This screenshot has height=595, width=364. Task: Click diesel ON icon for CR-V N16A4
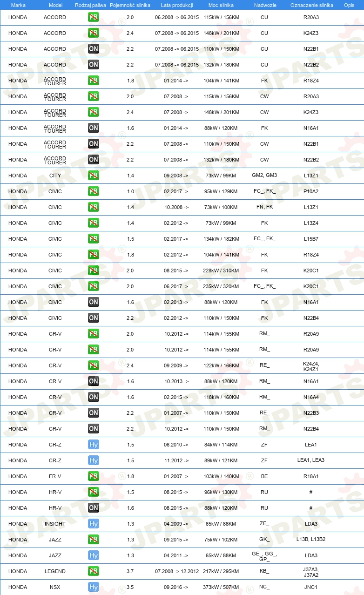pos(94,397)
